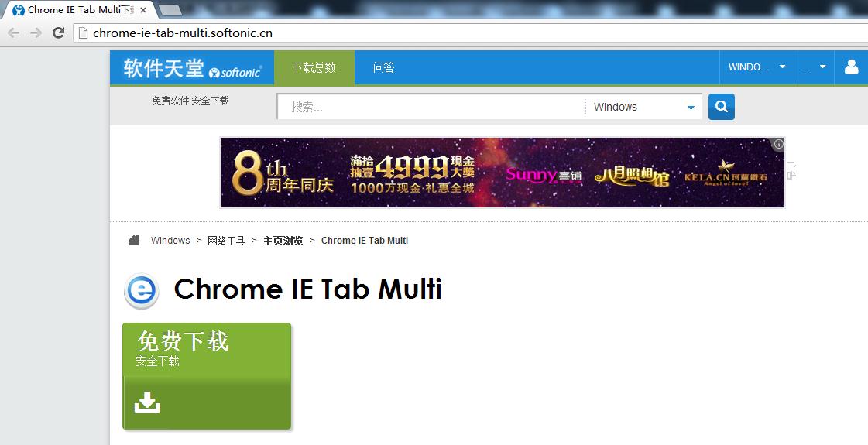Open the 下载总数 tab

(314, 67)
